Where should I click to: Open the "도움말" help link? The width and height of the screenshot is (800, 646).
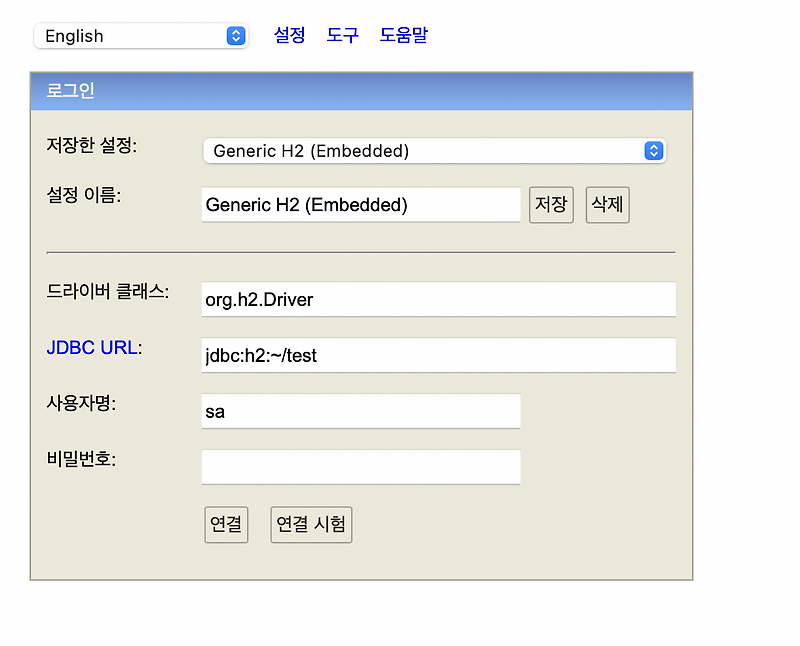point(404,34)
